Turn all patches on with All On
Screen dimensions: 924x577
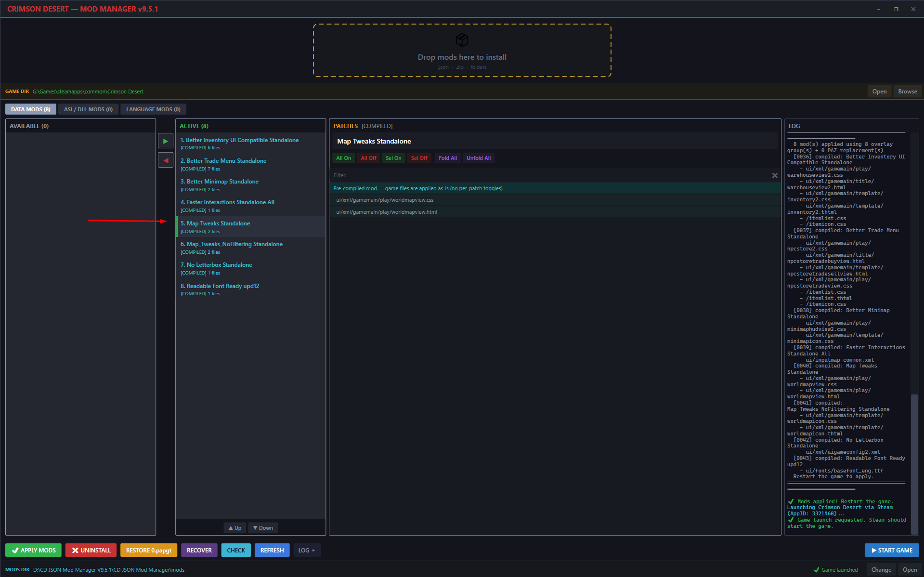click(x=344, y=158)
